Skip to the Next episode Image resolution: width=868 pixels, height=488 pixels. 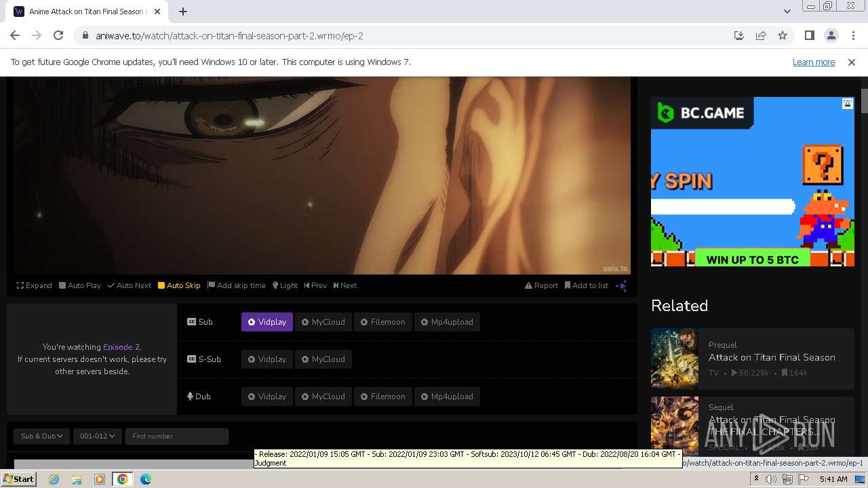tap(345, 285)
